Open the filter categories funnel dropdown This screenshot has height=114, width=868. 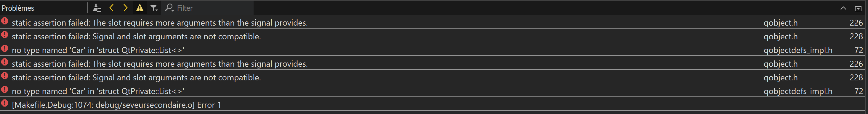[154, 8]
